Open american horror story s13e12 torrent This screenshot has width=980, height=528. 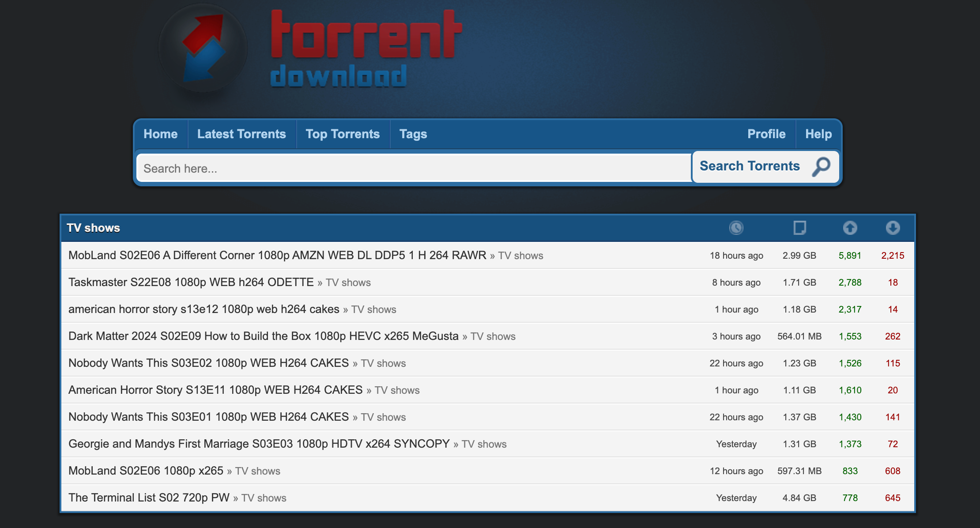[x=204, y=309]
